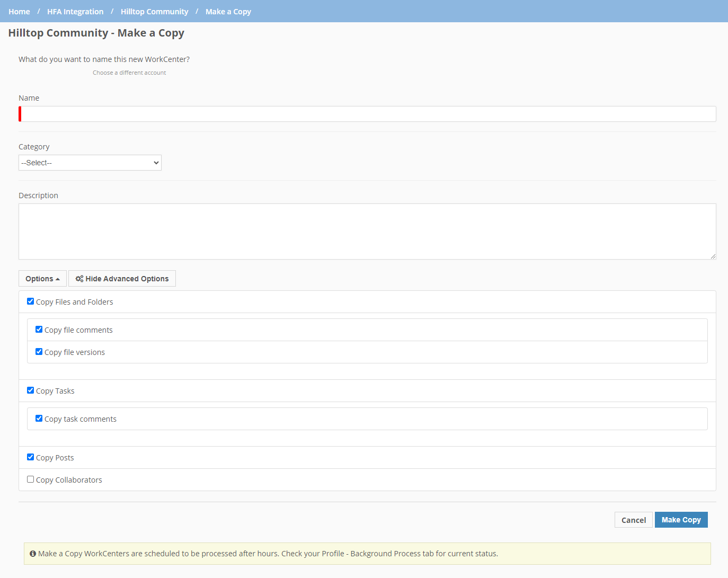Uncheck Copy file comments
This screenshot has height=578, width=728.
tap(39, 330)
